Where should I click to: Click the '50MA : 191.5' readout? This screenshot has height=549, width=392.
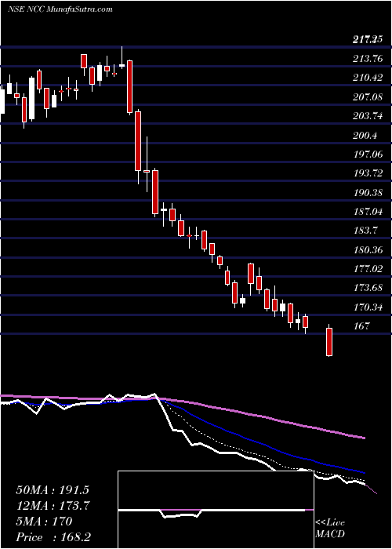53,490
